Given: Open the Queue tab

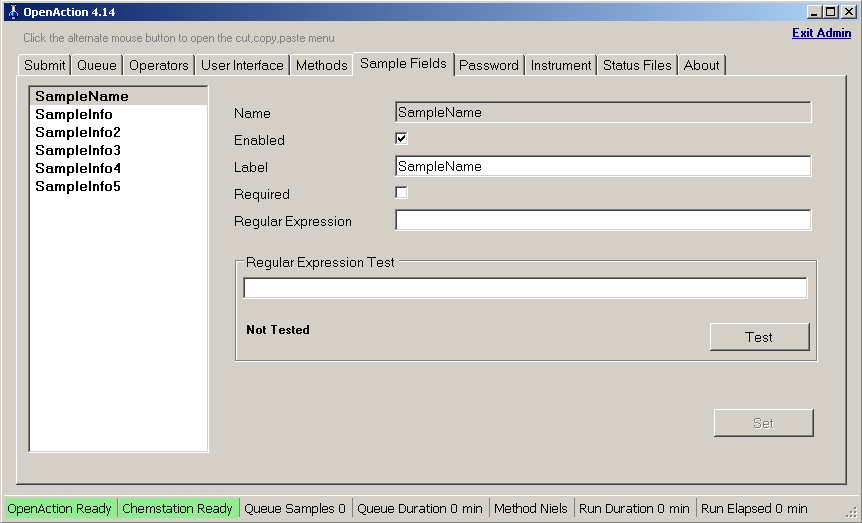Looking at the screenshot, I should [x=97, y=65].
